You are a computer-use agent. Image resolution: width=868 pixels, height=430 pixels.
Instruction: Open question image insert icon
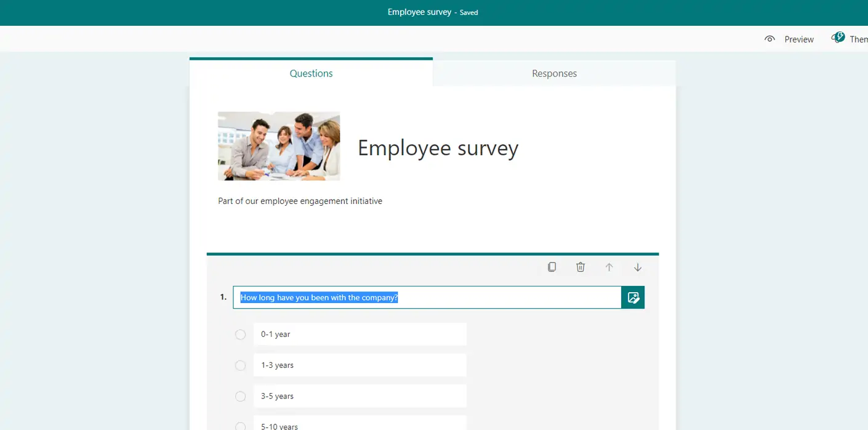click(632, 297)
